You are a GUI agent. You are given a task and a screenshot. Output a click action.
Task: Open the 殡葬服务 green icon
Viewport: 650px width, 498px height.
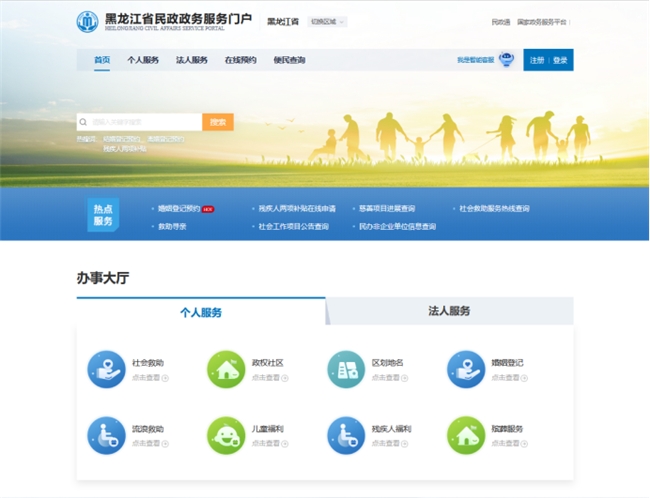(466, 435)
